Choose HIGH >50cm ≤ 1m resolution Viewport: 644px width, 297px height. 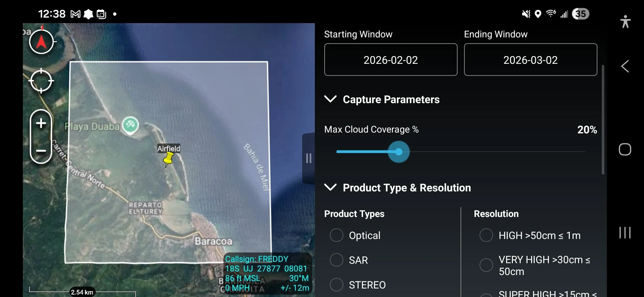pyautogui.click(x=530, y=235)
